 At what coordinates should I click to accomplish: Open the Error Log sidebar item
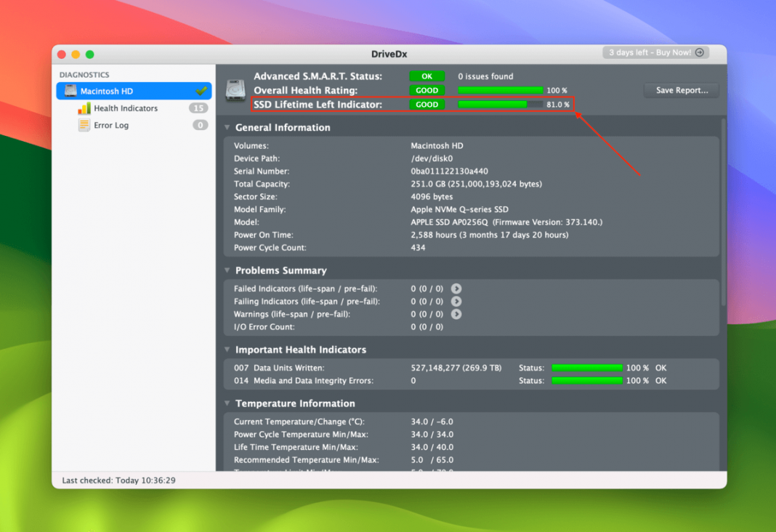click(x=111, y=125)
